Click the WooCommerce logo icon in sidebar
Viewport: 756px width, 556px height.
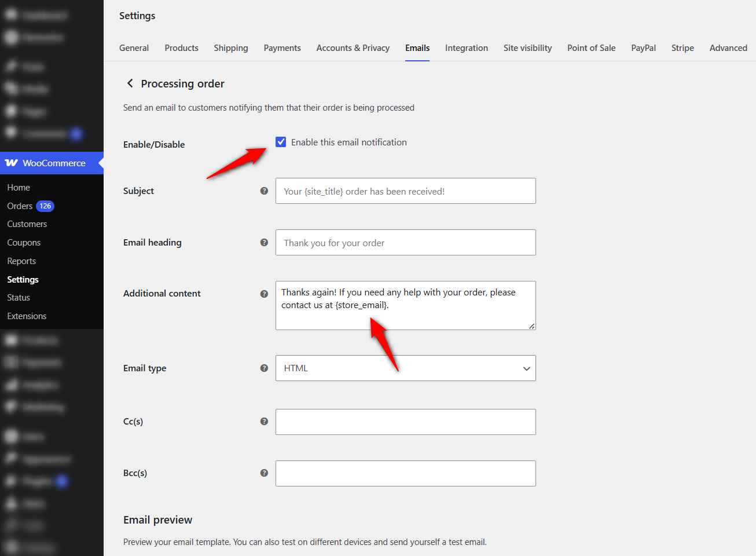(x=12, y=163)
